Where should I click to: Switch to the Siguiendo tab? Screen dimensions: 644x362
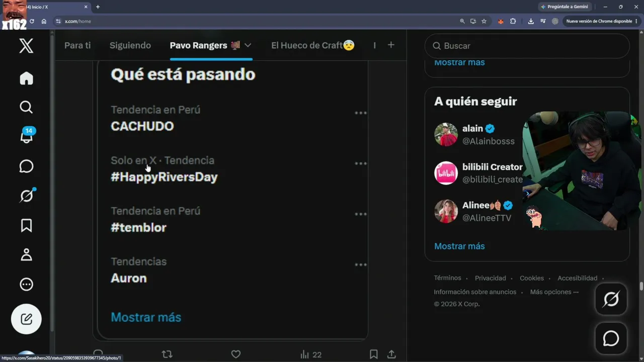point(130,45)
